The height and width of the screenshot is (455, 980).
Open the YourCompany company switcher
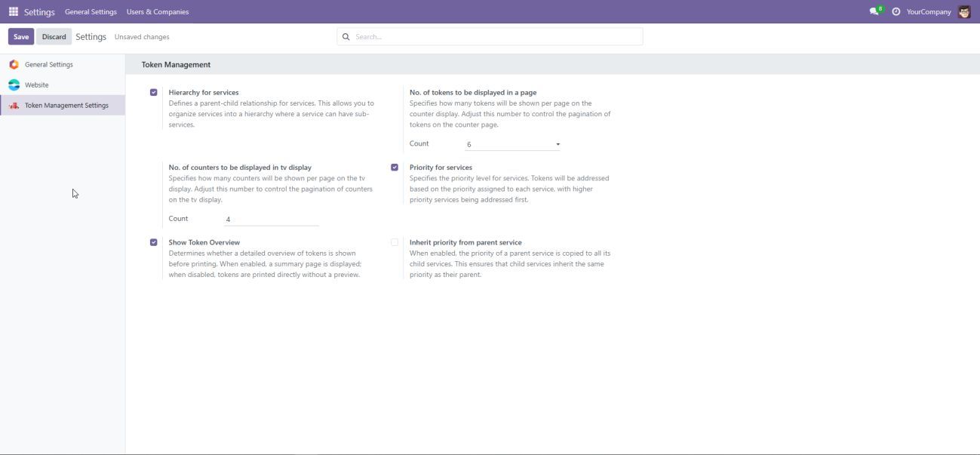929,11
